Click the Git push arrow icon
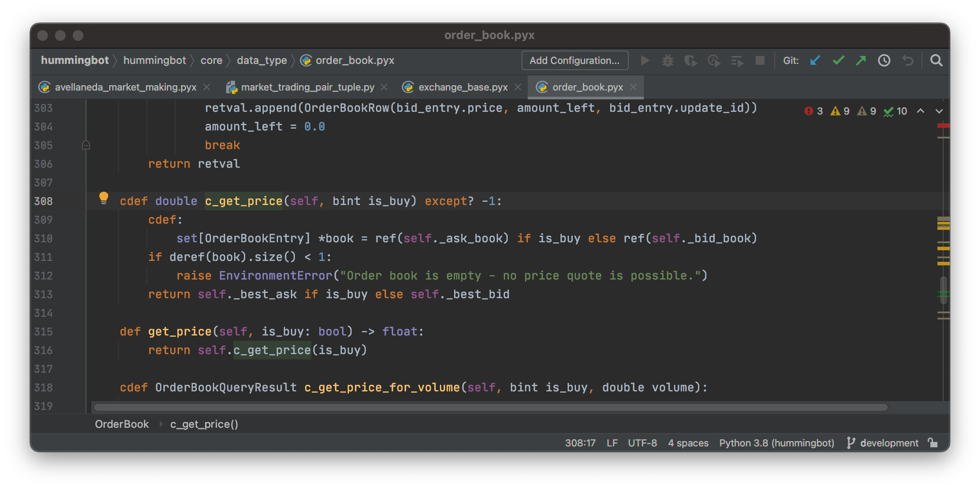980x489 pixels. tap(861, 60)
